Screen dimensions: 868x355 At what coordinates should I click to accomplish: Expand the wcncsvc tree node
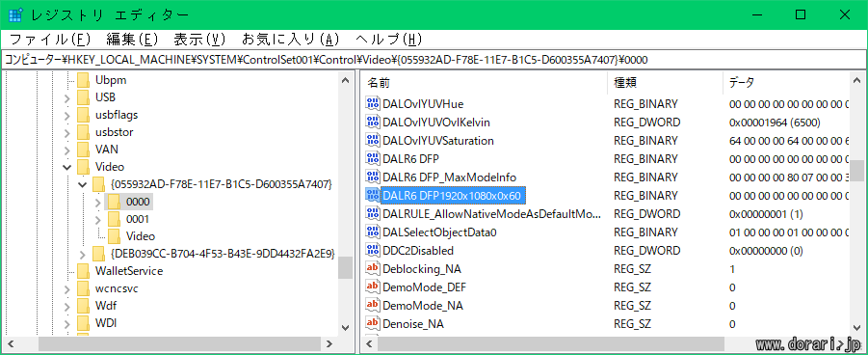[x=67, y=288]
